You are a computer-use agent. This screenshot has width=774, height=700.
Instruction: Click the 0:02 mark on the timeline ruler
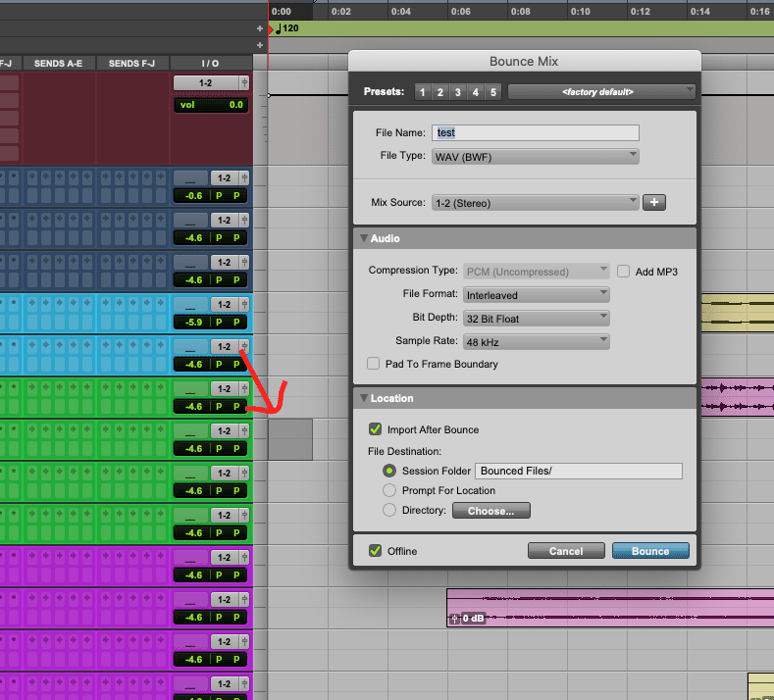pos(341,12)
